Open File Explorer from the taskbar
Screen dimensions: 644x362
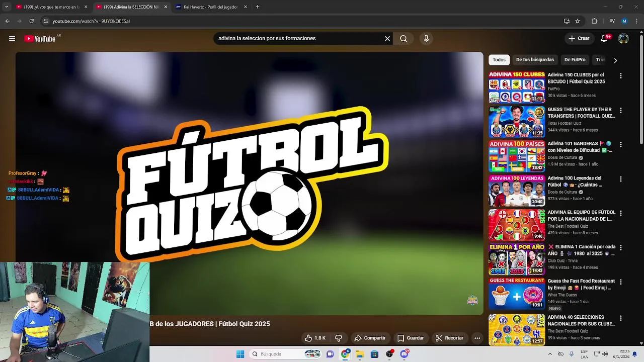point(360,354)
